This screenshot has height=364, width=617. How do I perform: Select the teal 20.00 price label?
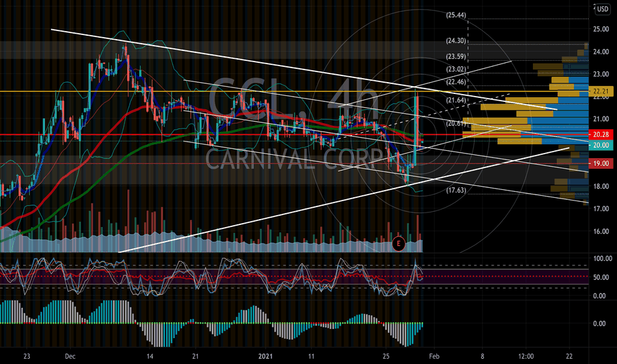pos(601,145)
